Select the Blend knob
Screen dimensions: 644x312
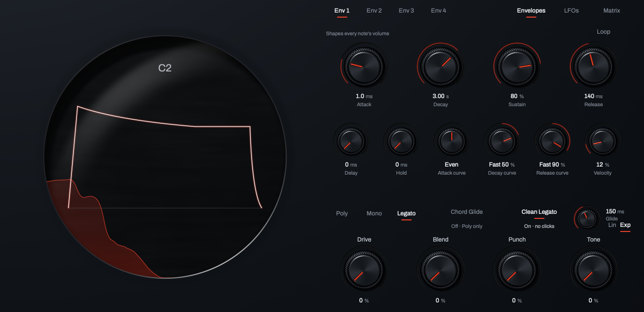(441, 270)
